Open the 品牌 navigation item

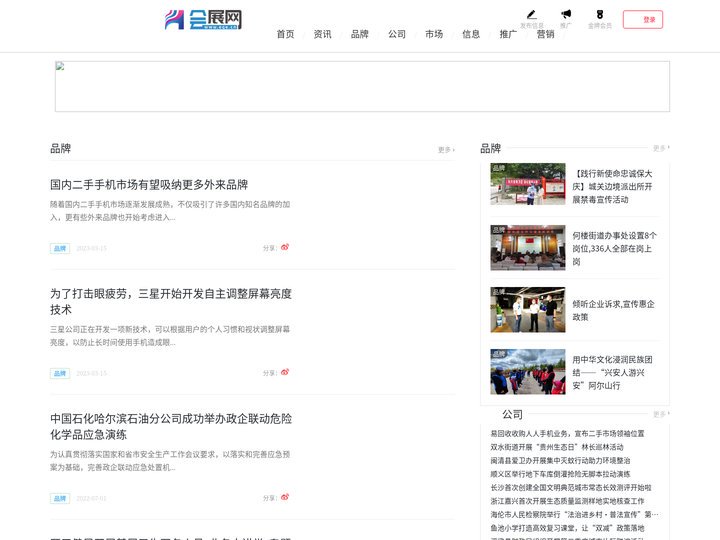point(360,34)
